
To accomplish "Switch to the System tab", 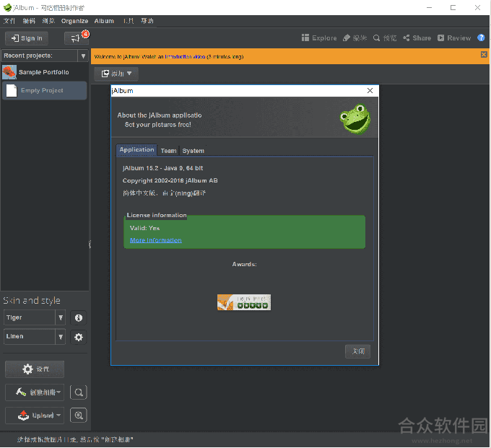I will pos(194,151).
